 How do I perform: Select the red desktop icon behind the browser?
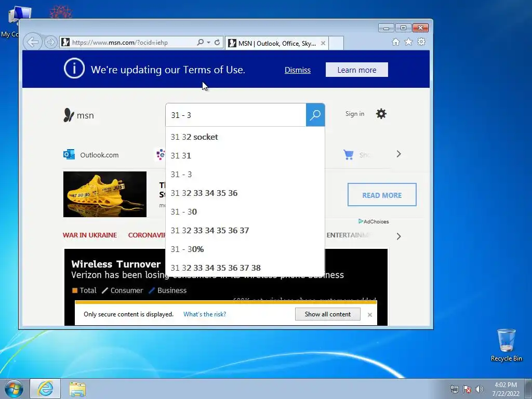point(61,12)
